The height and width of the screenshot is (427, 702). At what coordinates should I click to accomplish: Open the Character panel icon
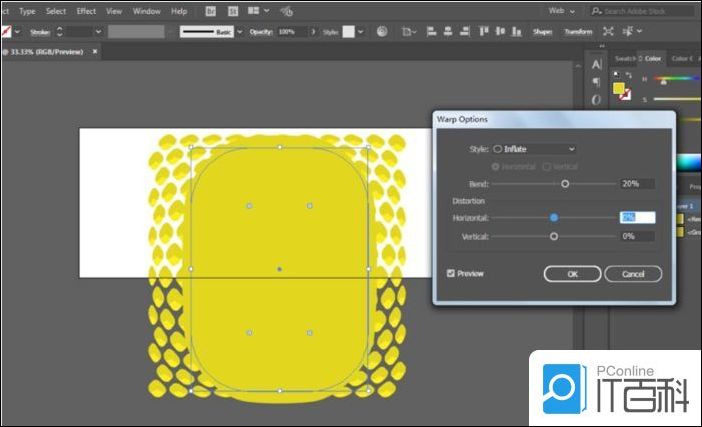coord(596,64)
